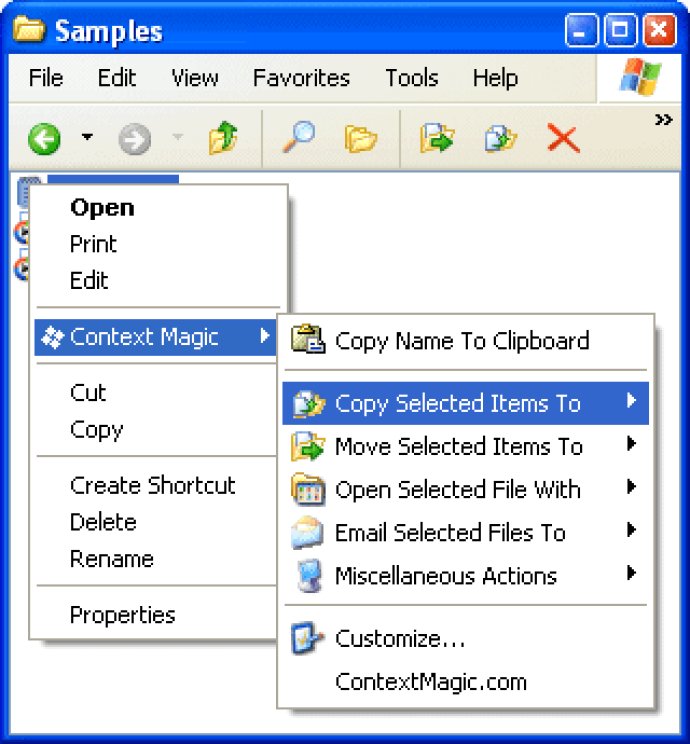Viewport: 690px width, 744px height.
Task: Open the Tools menu
Action: pos(411,78)
